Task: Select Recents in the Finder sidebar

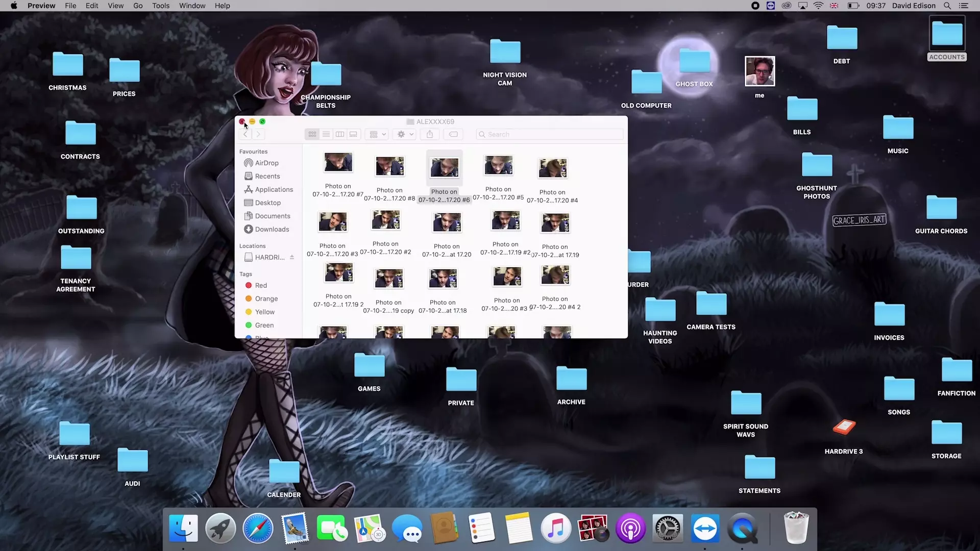Action: (268, 176)
